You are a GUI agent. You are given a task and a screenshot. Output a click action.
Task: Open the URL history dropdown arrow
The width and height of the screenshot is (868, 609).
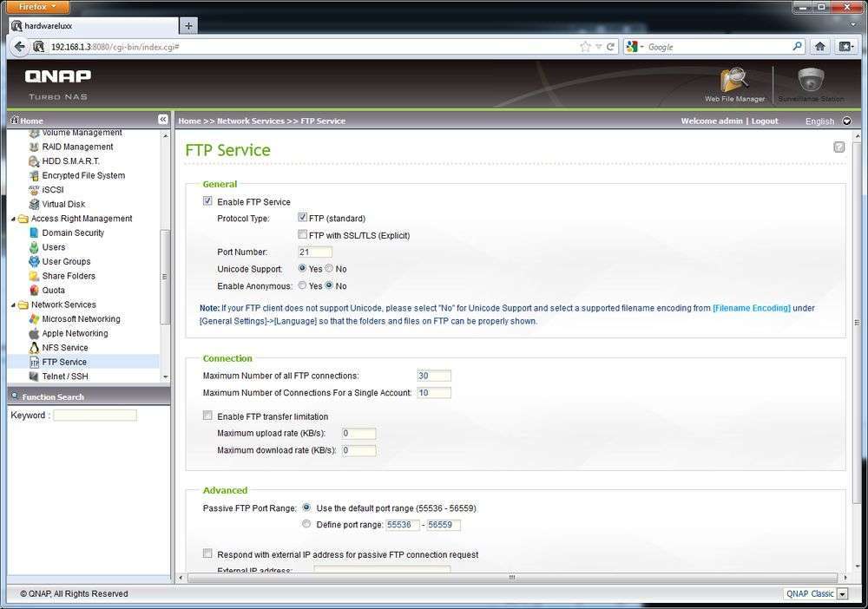[598, 47]
